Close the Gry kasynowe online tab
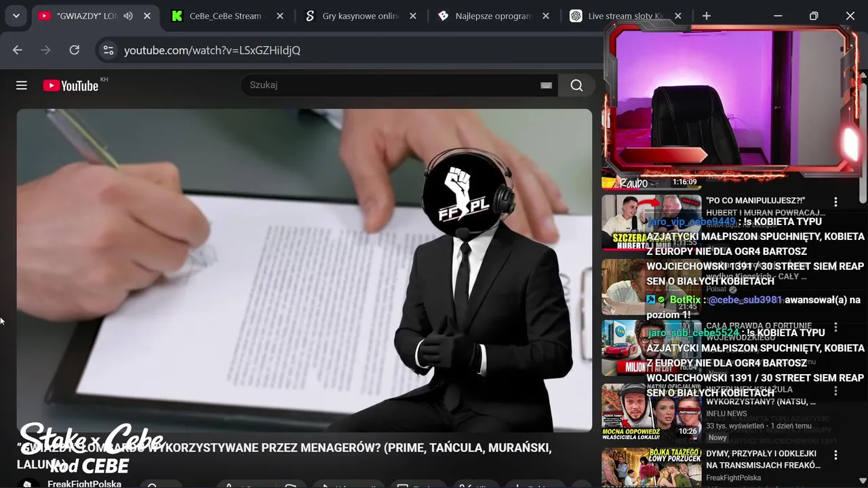 [412, 16]
